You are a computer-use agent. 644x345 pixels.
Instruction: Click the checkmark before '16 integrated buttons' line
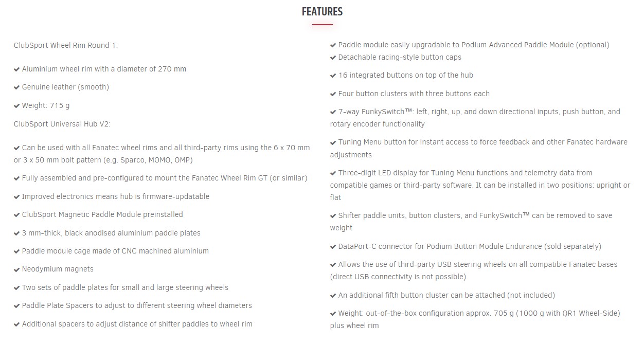click(x=333, y=76)
